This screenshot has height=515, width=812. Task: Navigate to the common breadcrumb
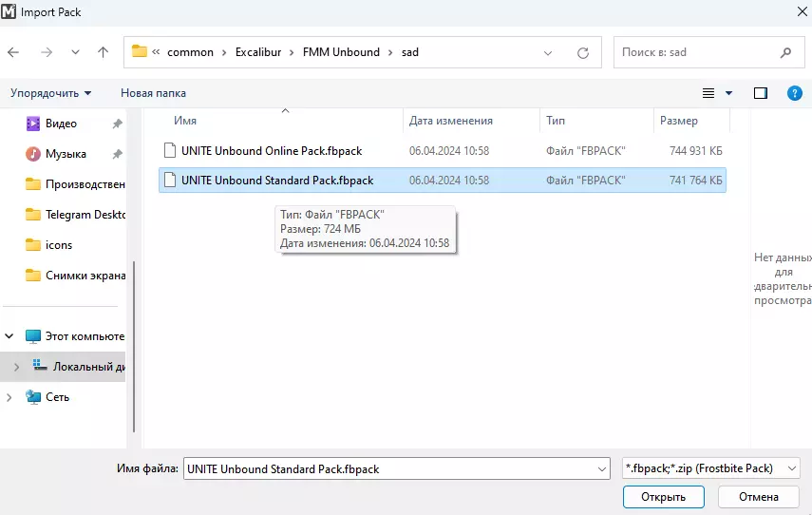tap(190, 52)
